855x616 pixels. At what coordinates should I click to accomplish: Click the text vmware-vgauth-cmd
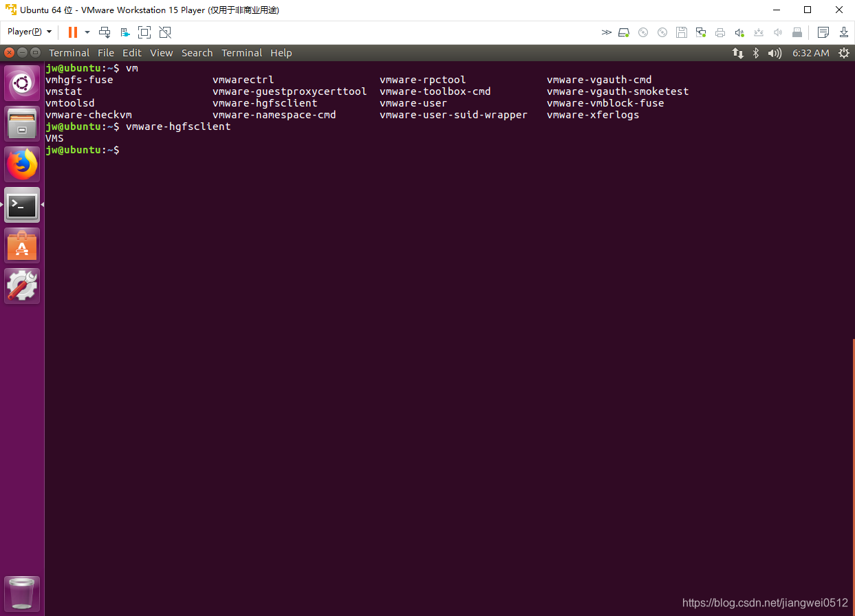(x=599, y=80)
